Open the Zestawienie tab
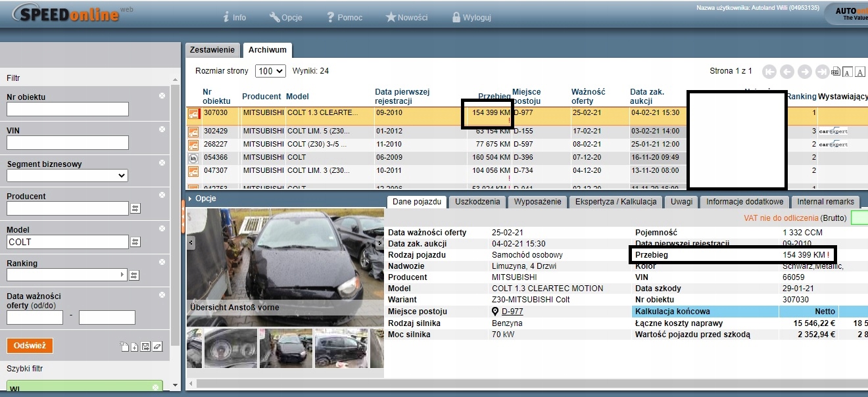The width and height of the screenshot is (868, 397). [212, 50]
